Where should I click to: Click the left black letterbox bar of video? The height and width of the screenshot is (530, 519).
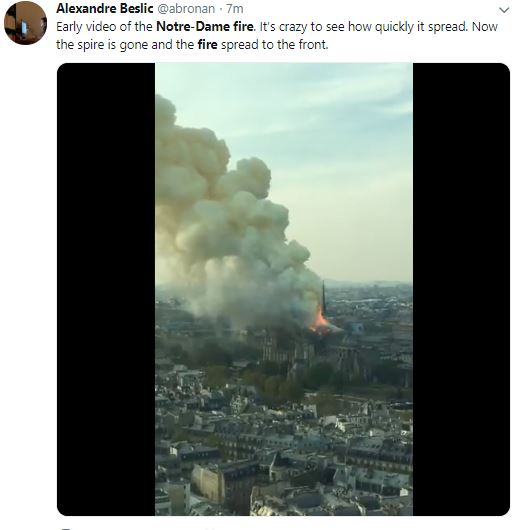tap(106, 289)
